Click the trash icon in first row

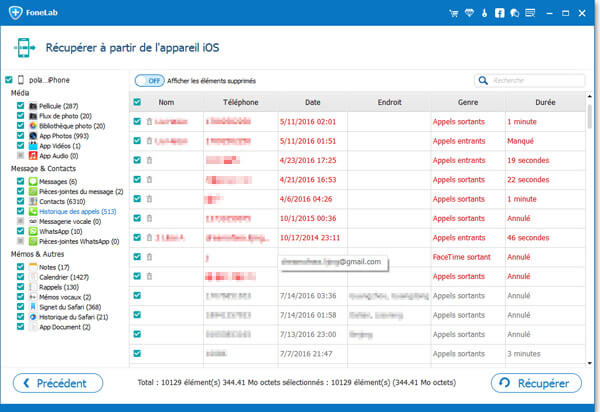coord(149,121)
